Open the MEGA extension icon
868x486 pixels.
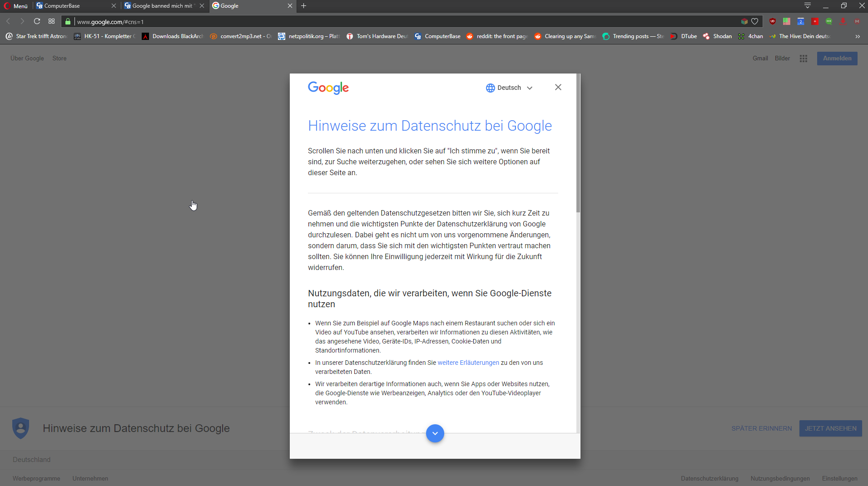click(857, 21)
